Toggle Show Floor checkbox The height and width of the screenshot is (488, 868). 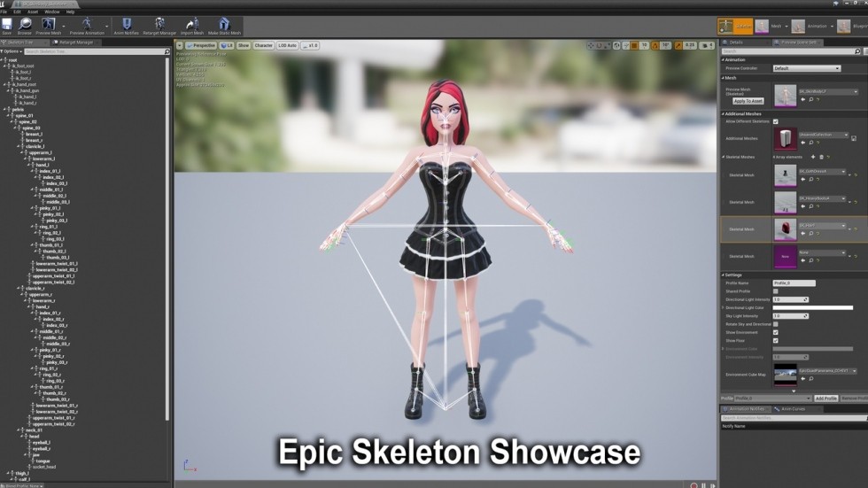[x=776, y=341]
